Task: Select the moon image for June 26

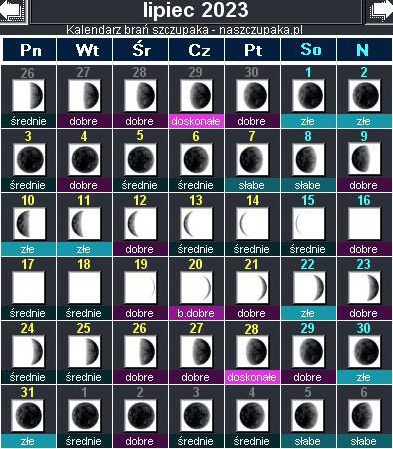Action: tap(28, 96)
